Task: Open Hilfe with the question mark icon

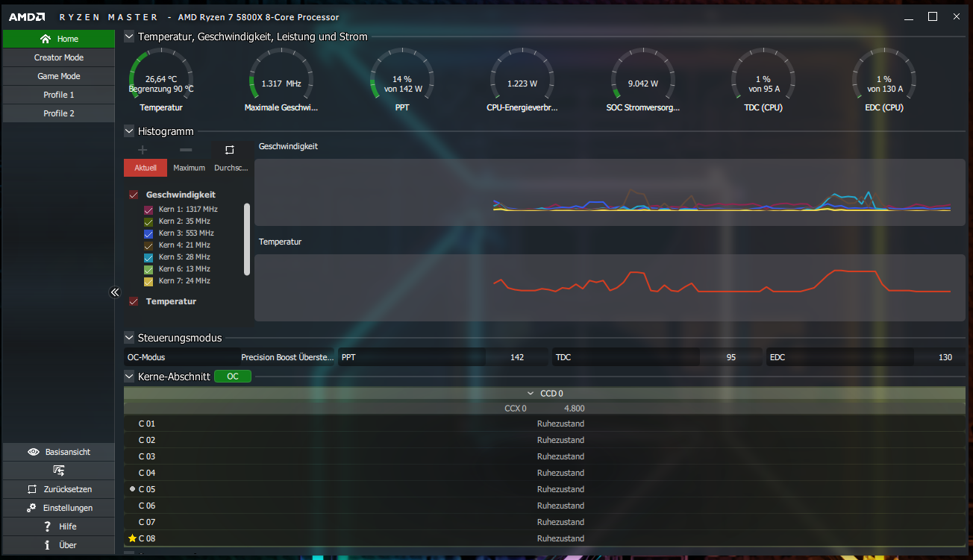Action: click(59, 526)
